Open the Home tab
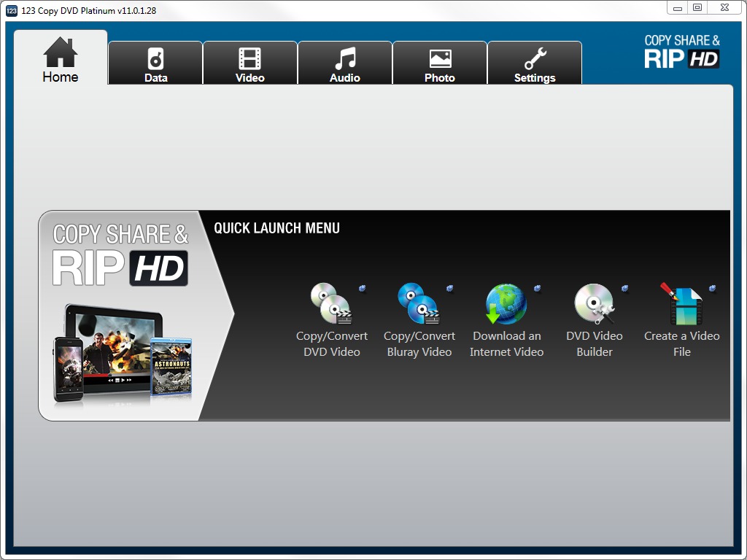Image resolution: width=747 pixels, height=560 pixels. click(x=61, y=58)
